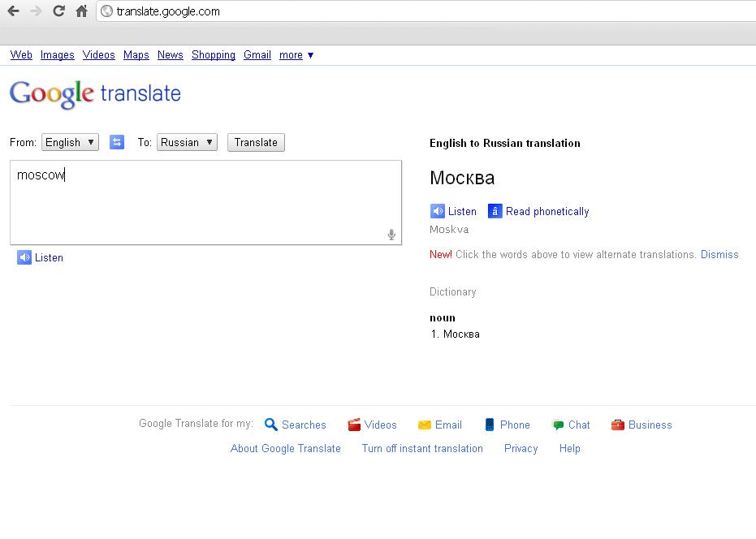Open the footer Videos link

click(380, 425)
